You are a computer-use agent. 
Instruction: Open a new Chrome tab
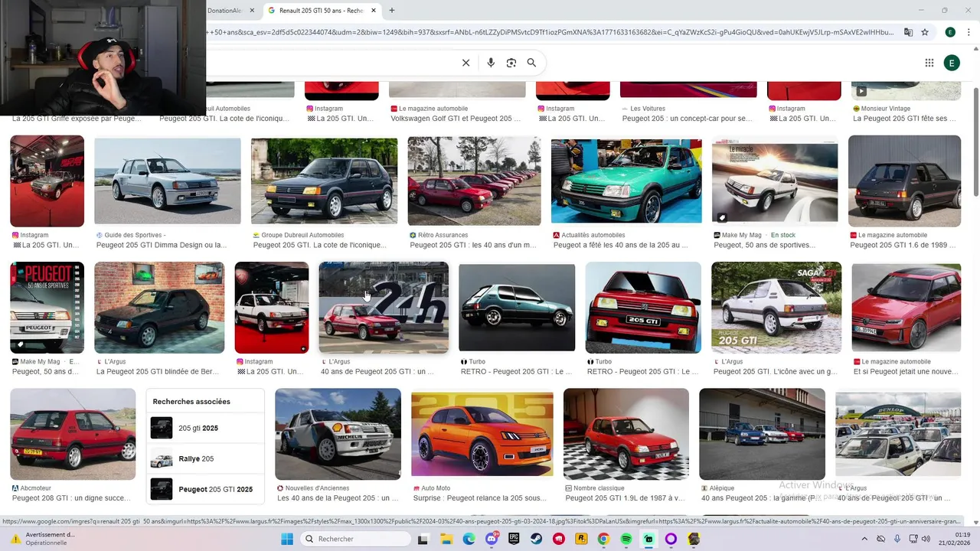click(x=392, y=10)
